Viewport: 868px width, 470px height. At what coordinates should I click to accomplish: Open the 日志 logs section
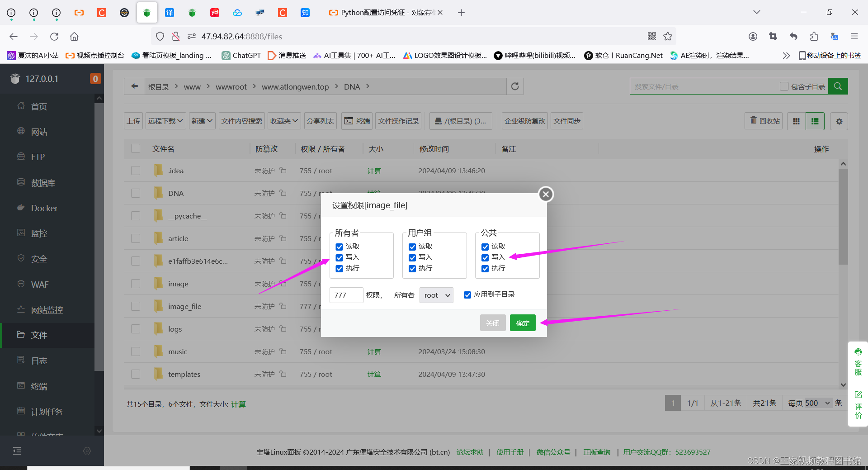[x=39, y=361]
